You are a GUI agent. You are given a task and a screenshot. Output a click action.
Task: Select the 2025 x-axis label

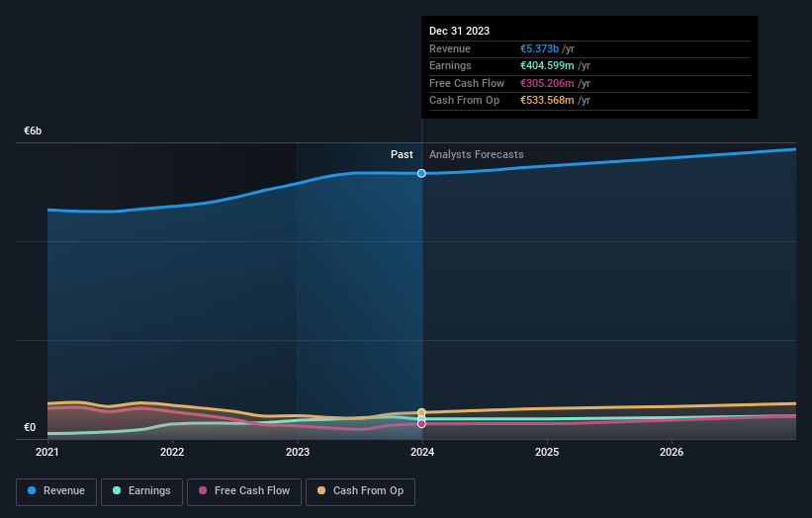547,453
